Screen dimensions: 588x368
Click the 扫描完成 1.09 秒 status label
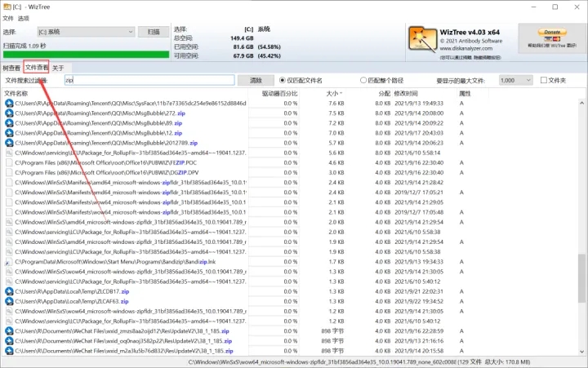click(24, 46)
